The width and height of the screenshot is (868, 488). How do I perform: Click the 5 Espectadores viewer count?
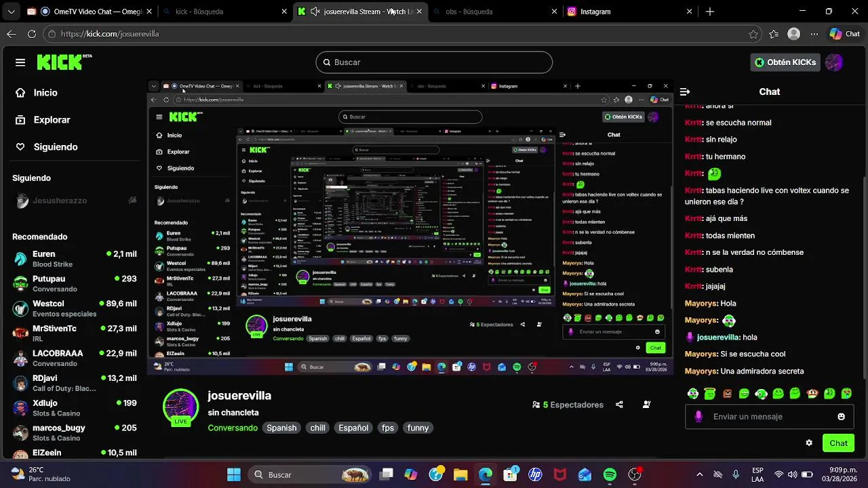pos(568,405)
